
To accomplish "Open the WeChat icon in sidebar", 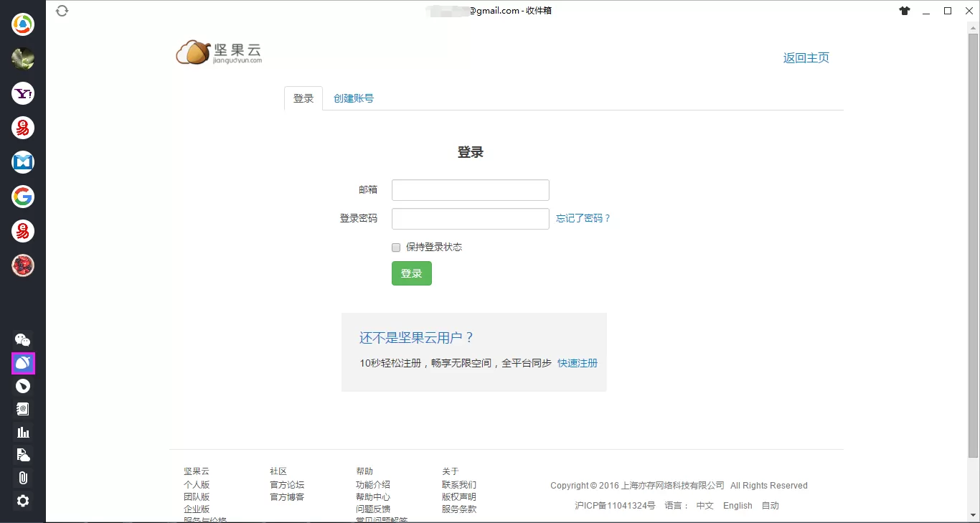I will click(x=23, y=340).
